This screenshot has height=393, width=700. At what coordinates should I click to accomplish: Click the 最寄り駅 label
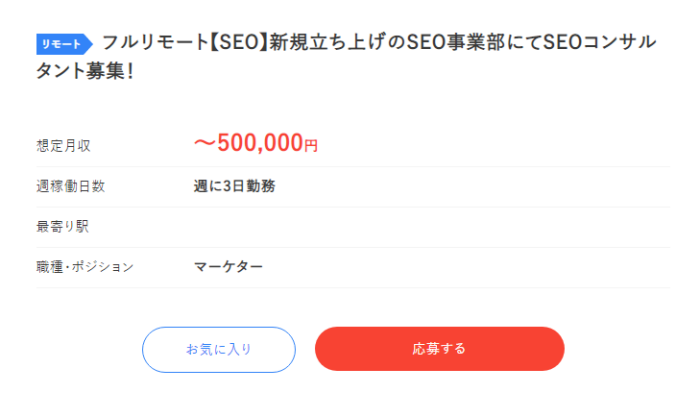point(62,226)
